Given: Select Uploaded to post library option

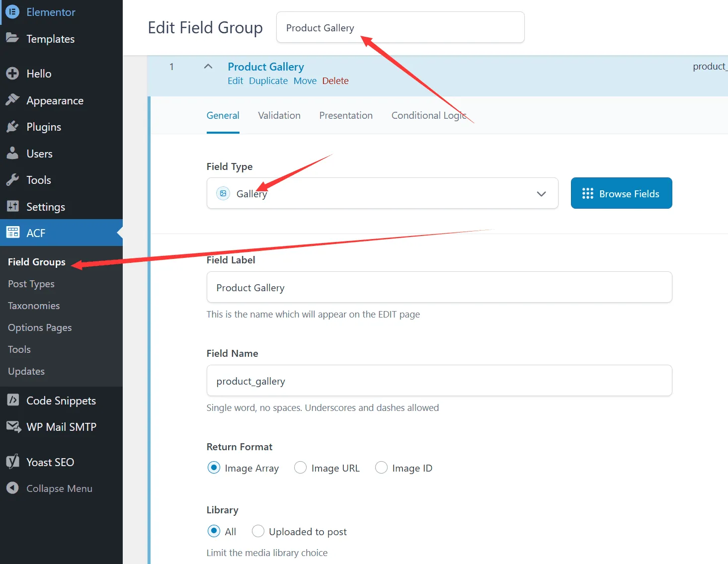Looking at the screenshot, I should [258, 531].
